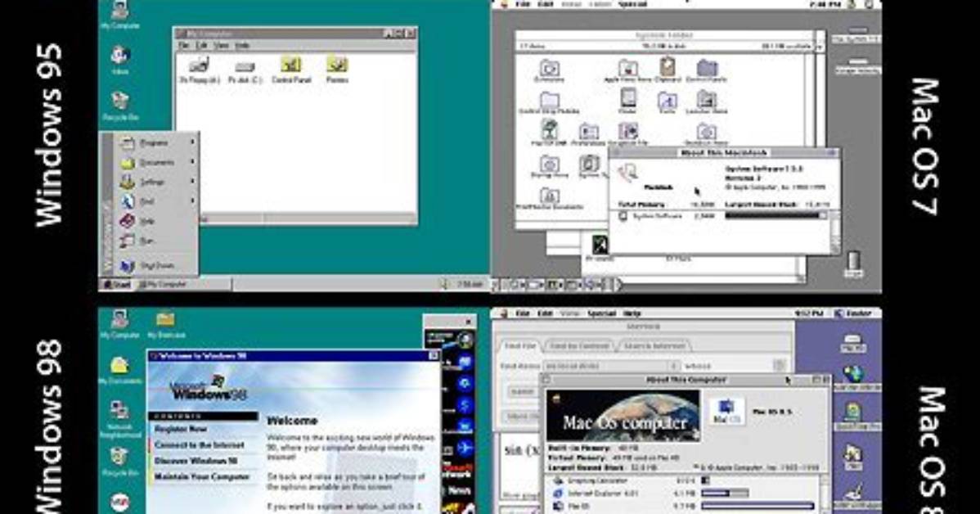Open Extensions folder in System Folder

click(x=549, y=71)
